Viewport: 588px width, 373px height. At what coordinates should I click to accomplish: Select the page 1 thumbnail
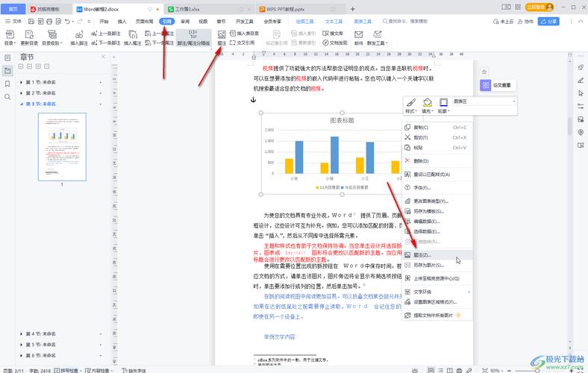pos(62,146)
